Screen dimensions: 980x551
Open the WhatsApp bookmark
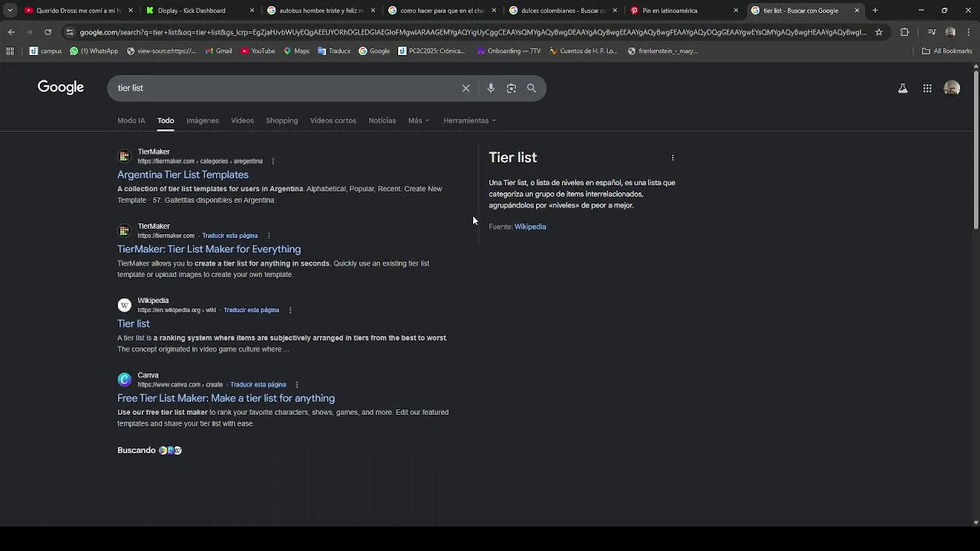pos(94,51)
